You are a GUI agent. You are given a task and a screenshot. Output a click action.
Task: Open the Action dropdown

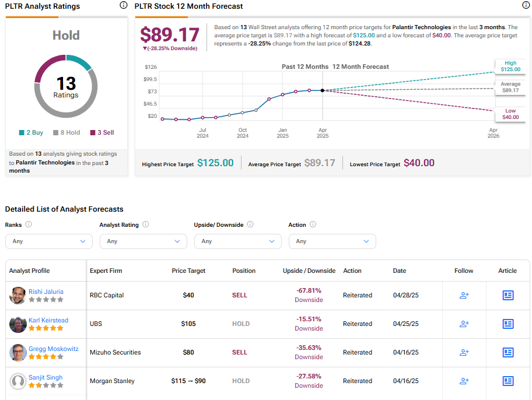(x=332, y=241)
